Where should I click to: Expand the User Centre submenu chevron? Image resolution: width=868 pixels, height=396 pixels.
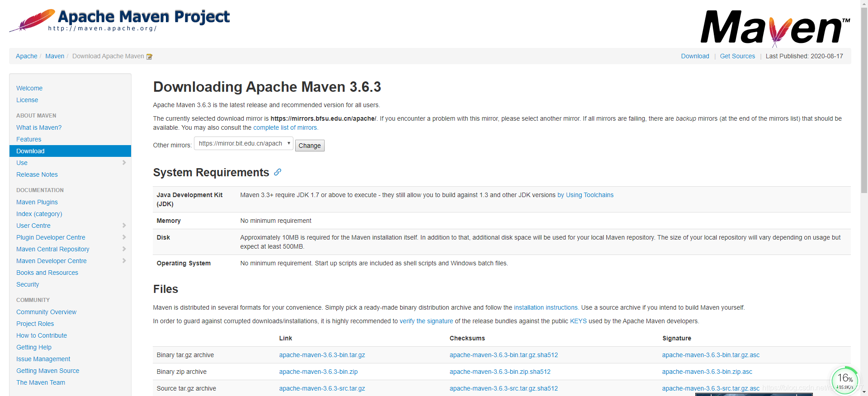(124, 226)
